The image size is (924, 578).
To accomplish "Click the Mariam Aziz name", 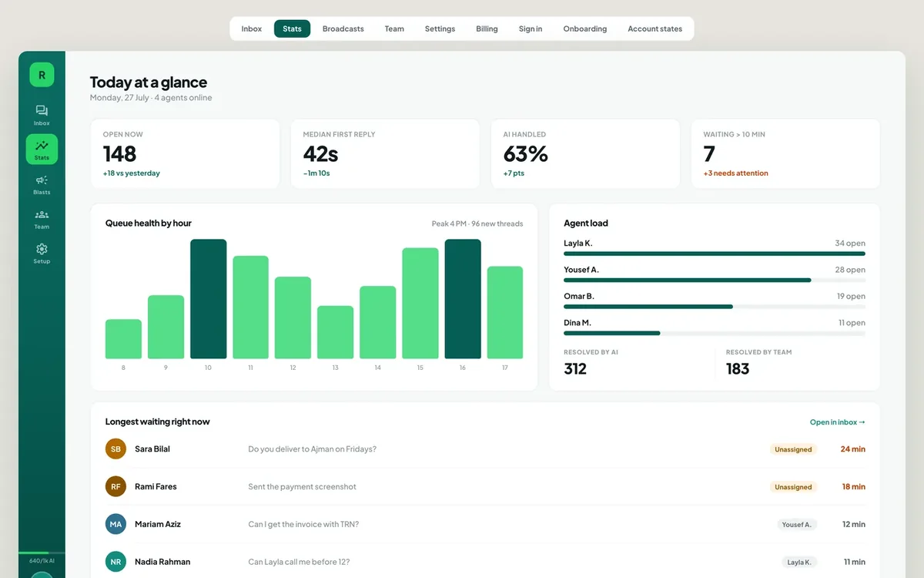I will point(158,524).
